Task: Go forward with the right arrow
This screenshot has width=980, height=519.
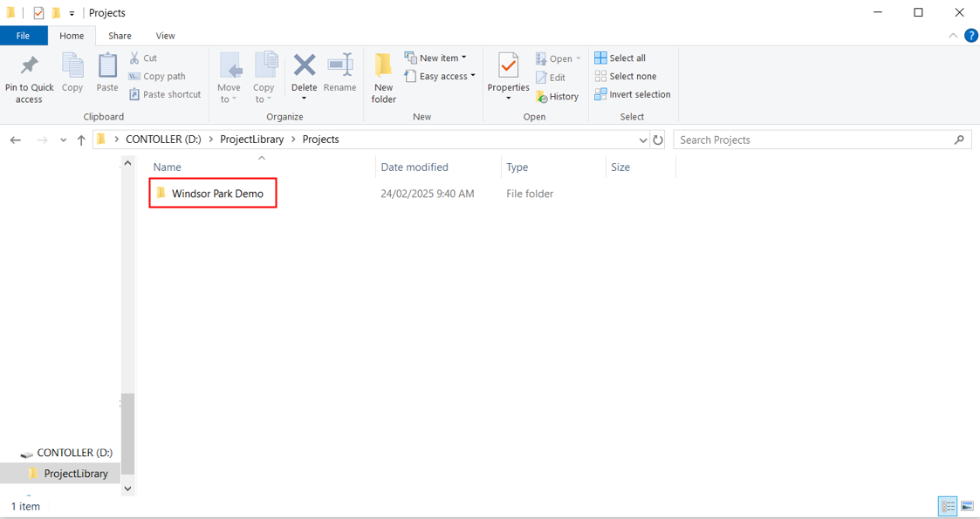Action: [x=43, y=140]
